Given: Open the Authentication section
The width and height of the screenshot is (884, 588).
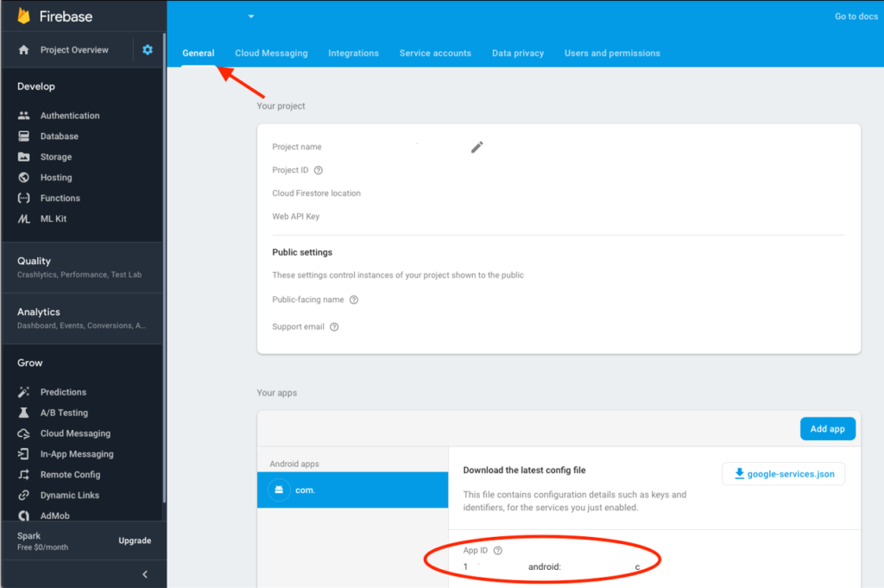Looking at the screenshot, I should [x=69, y=115].
